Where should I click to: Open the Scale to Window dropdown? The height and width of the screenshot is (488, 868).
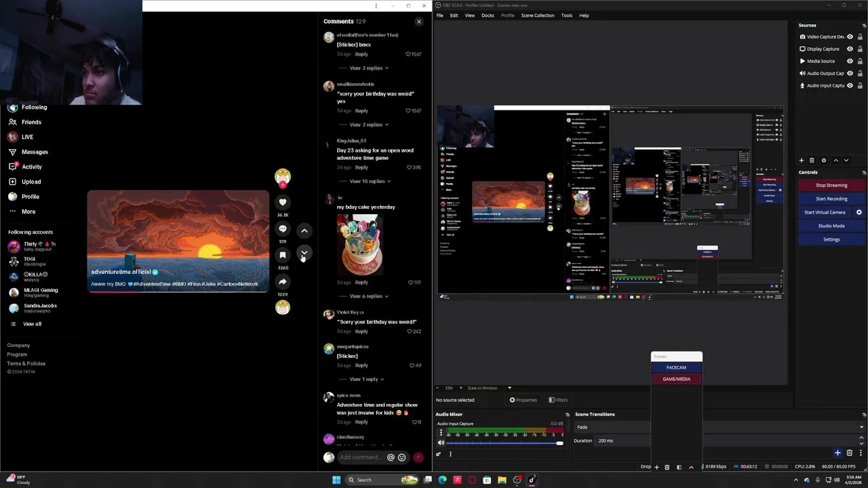coord(490,388)
